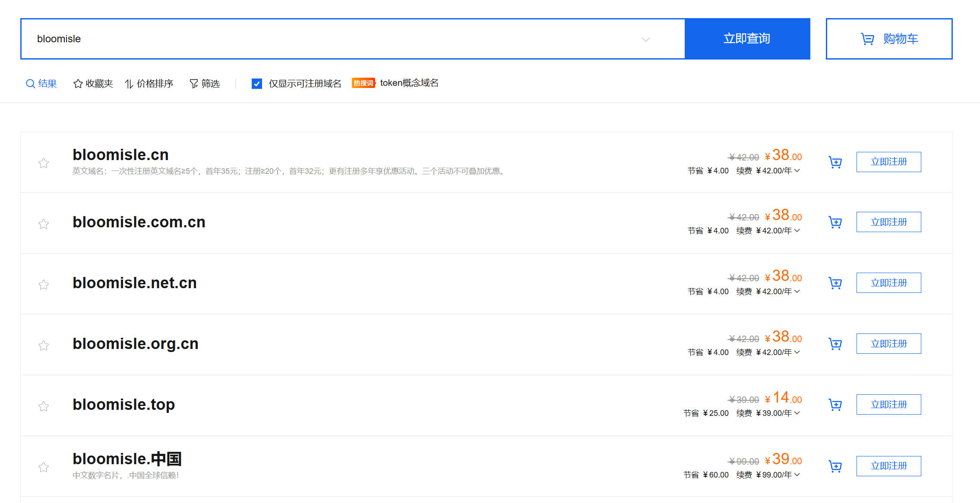The image size is (980, 503).
Task: Add bloomisle.com.cn to cart icon
Action: [835, 222]
